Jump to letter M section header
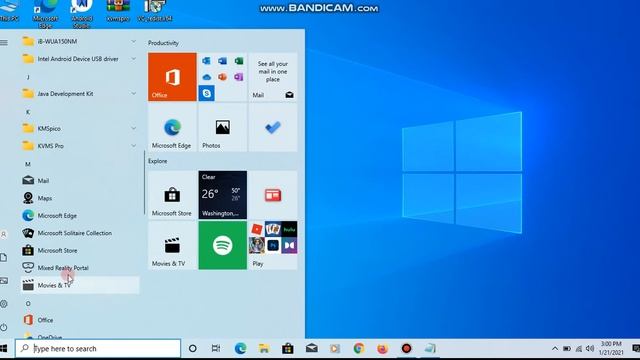Viewport: 640px width, 360px height. coord(28,164)
